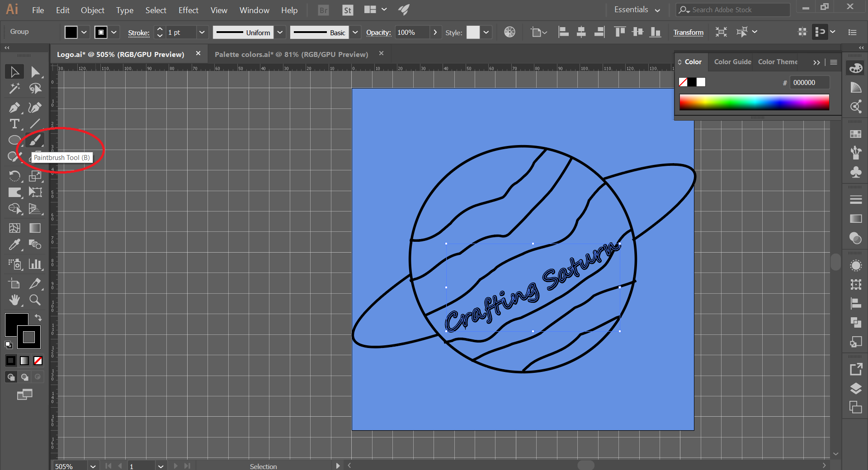The image size is (868, 470).
Task: Select the Curvature tool
Action: 35,108
